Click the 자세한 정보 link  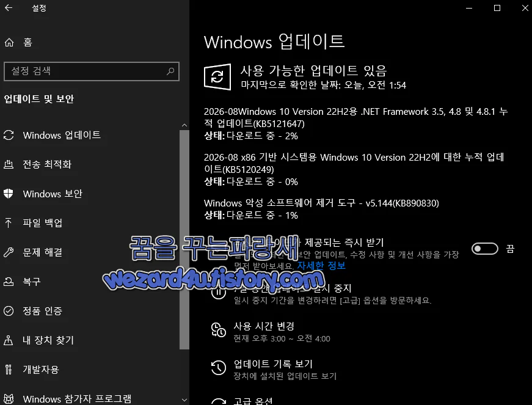[x=321, y=266]
